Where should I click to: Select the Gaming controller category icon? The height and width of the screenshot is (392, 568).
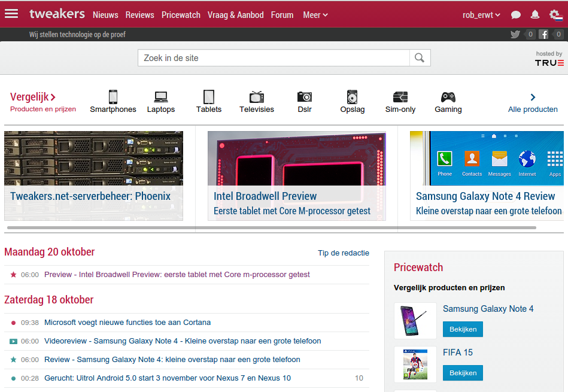point(448,97)
